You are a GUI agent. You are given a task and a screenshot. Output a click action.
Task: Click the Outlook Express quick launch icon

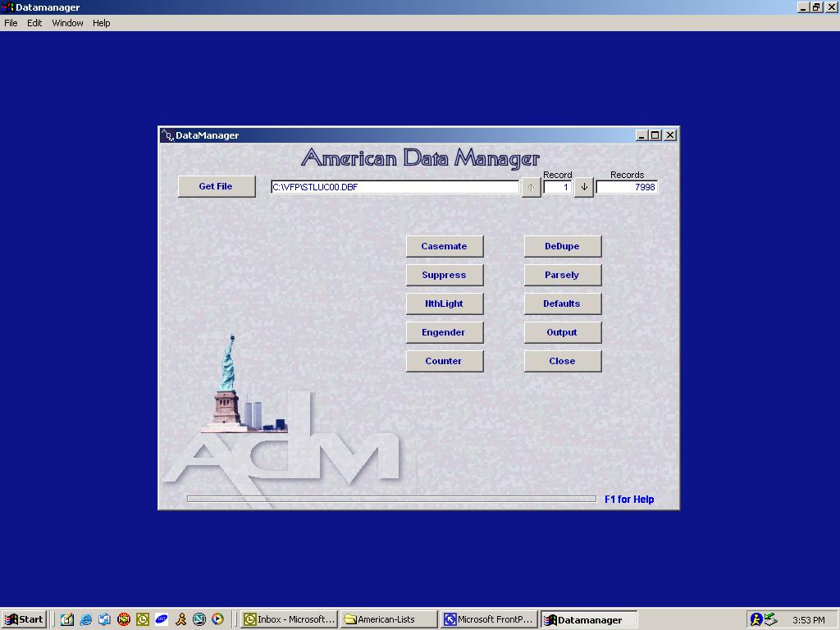click(104, 619)
